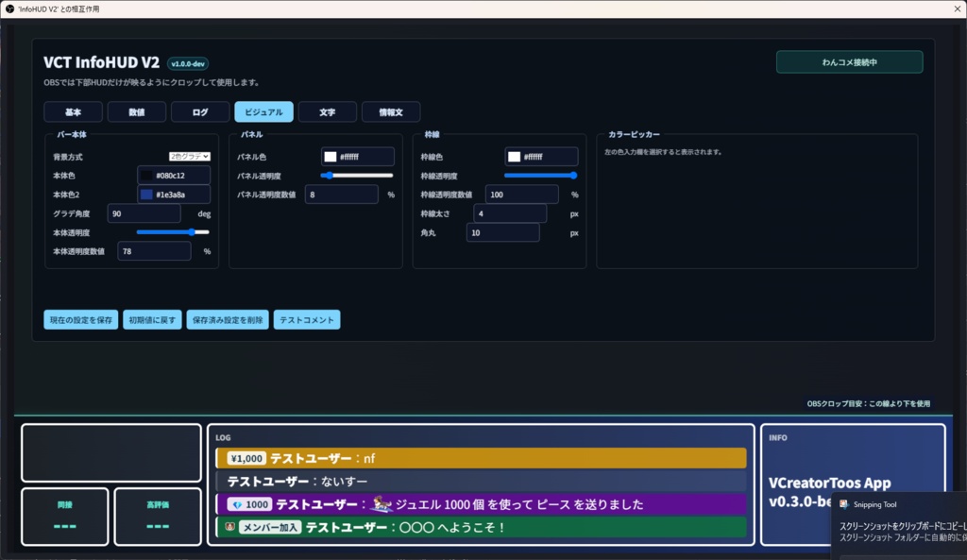The width and height of the screenshot is (967, 560).
Task: Click the パネル色 hex field
Action: point(357,157)
